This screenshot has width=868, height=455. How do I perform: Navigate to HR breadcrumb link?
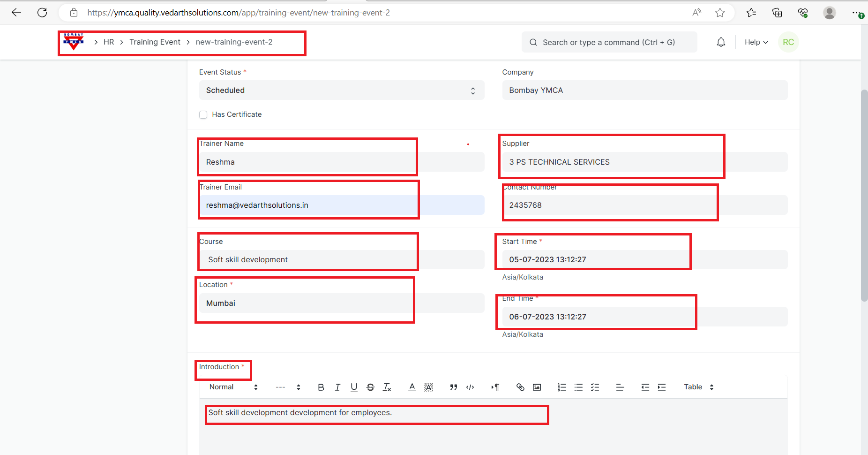(109, 42)
